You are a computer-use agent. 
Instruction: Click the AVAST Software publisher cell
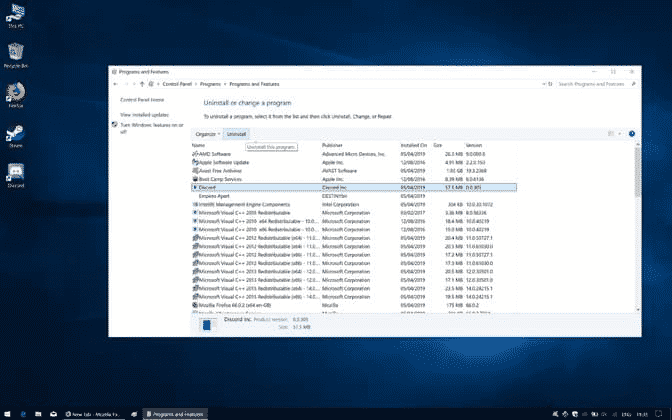click(x=339, y=171)
